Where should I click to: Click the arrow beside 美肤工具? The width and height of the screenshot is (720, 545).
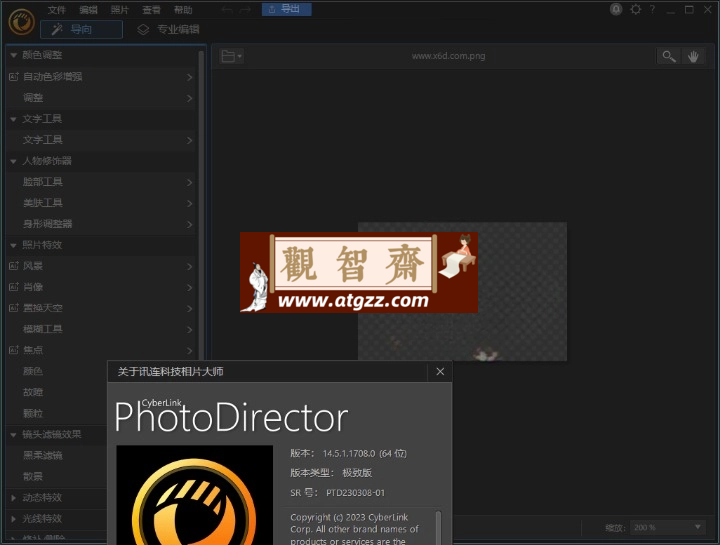tap(190, 203)
